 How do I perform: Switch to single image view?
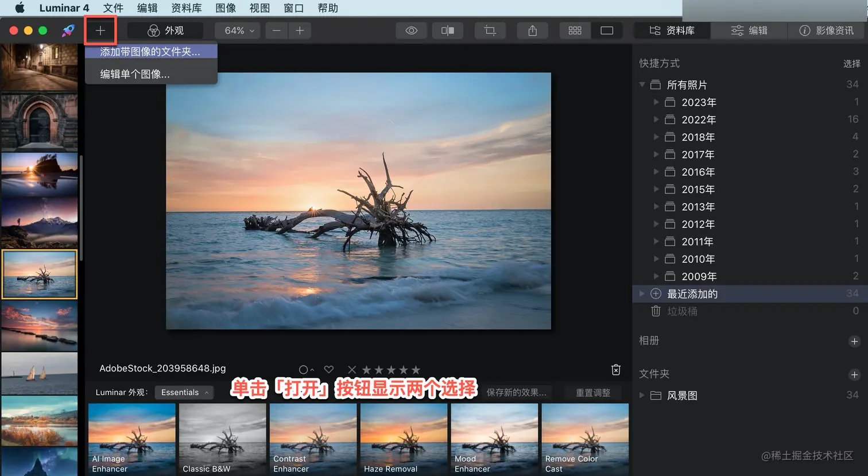[607, 30]
